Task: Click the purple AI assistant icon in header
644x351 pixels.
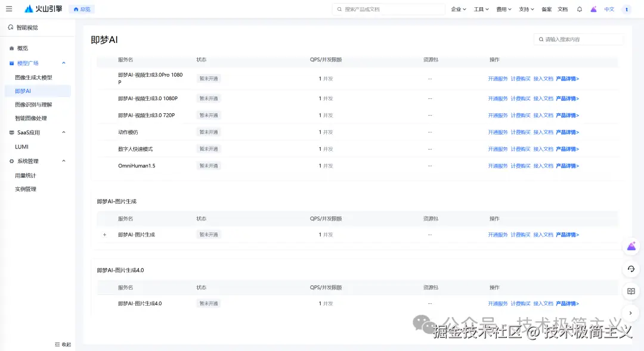Action: pos(593,9)
